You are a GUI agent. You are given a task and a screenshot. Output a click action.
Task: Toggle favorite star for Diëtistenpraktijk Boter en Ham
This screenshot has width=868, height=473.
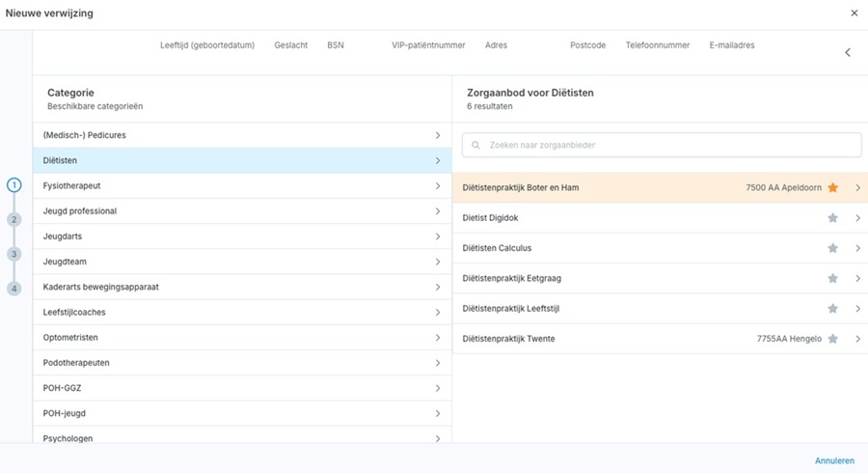coord(832,188)
